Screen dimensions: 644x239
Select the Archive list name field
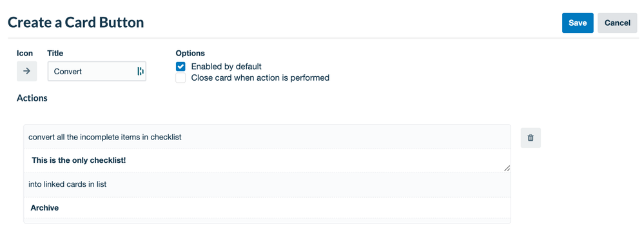[268, 208]
